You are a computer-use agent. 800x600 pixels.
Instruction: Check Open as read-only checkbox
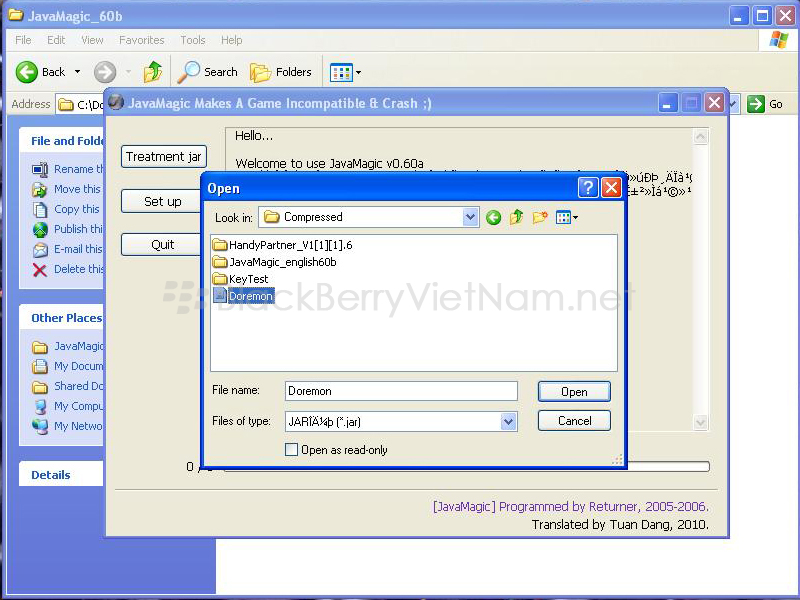(x=291, y=449)
